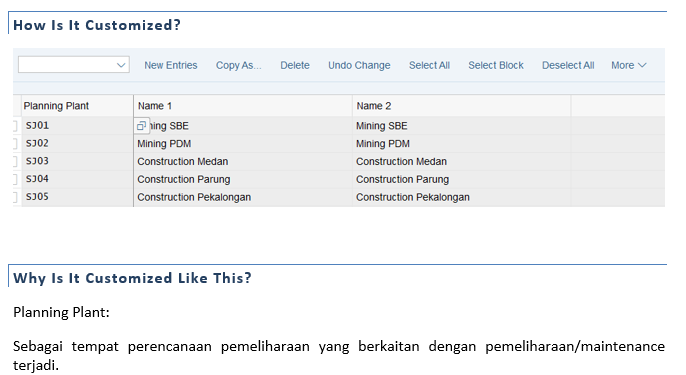Screen dimensions: 686x375
Task: Click planning plant cell SJ03
Action: 77,161
